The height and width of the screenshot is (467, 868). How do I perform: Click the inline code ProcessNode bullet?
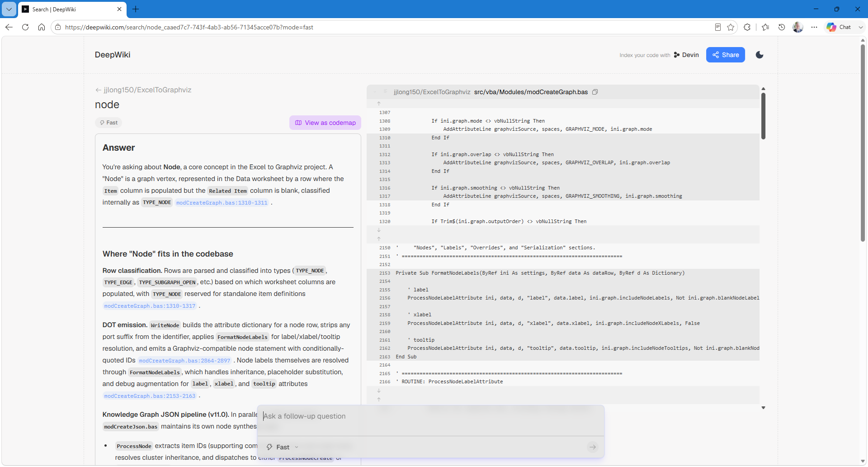coord(134,446)
